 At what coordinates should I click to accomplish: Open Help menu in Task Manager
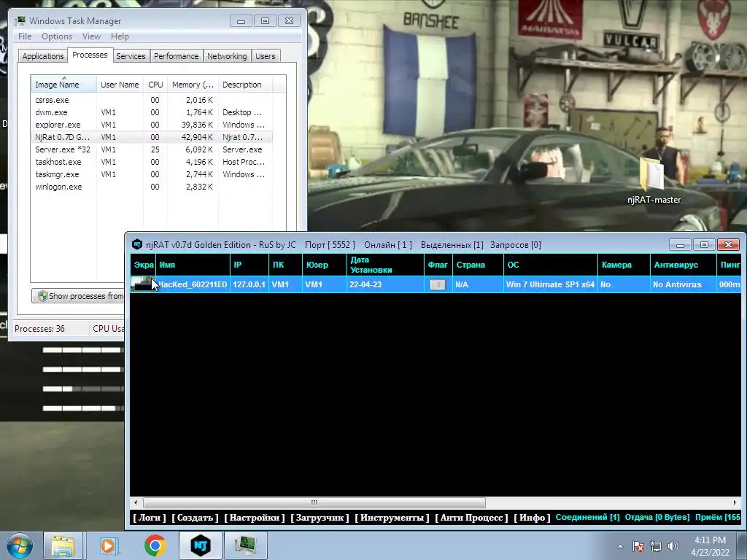pyautogui.click(x=120, y=36)
